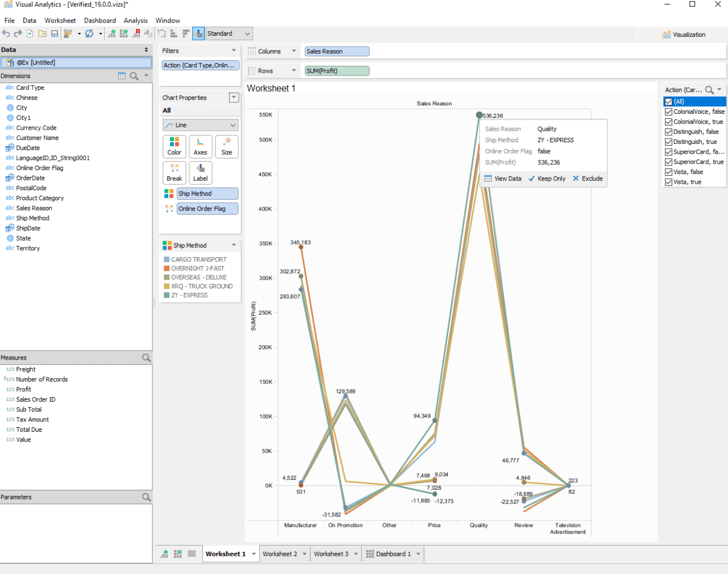Click the Refresh data source icon

point(89,33)
